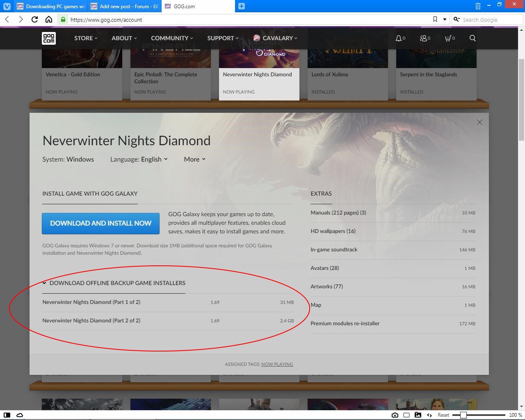Download the In-game soundtrack extra
The height and width of the screenshot is (420, 525).
pos(393,250)
